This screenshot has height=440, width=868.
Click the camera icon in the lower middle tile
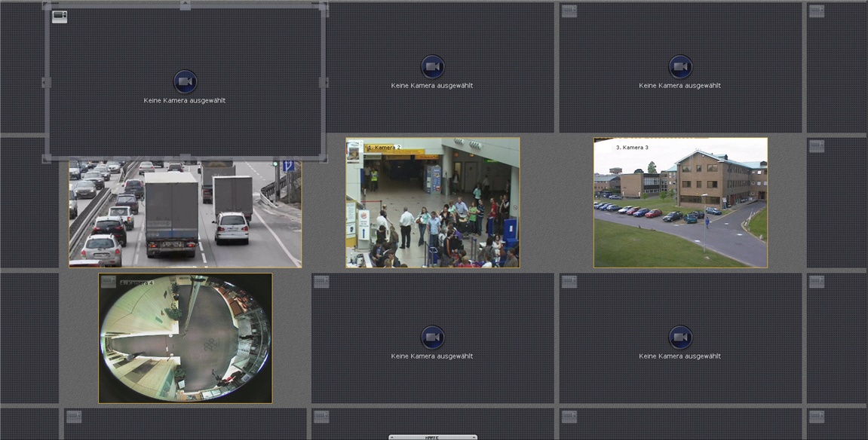(x=432, y=337)
